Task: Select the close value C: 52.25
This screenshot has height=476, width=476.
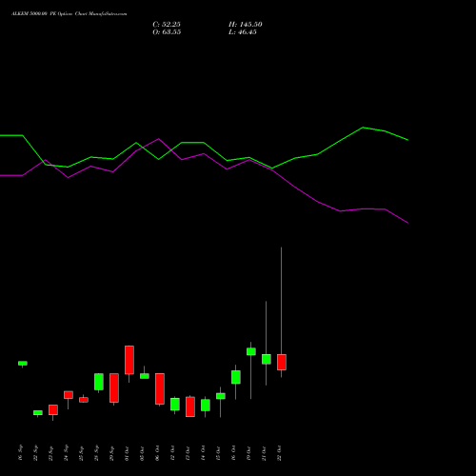Action: pos(167,25)
